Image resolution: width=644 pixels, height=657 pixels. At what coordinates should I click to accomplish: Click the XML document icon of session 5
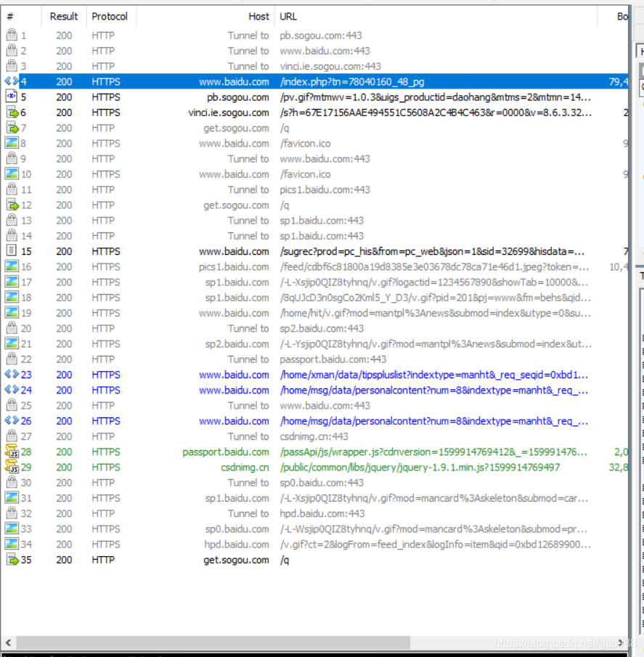pyautogui.click(x=12, y=97)
